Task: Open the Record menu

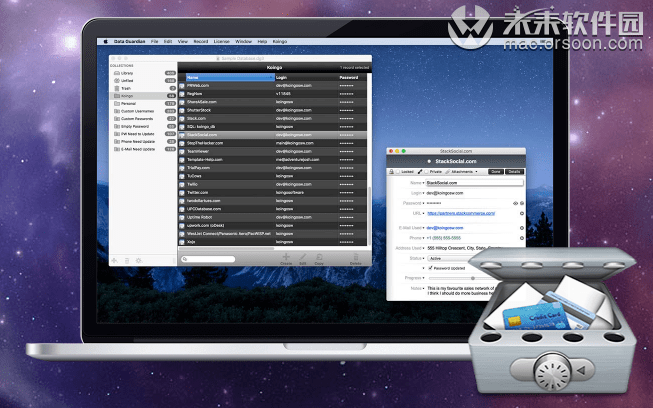Action: coord(201,42)
